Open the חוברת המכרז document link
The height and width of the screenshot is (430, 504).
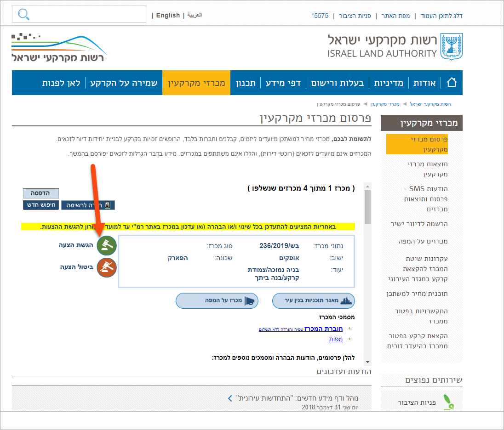pos(326,328)
